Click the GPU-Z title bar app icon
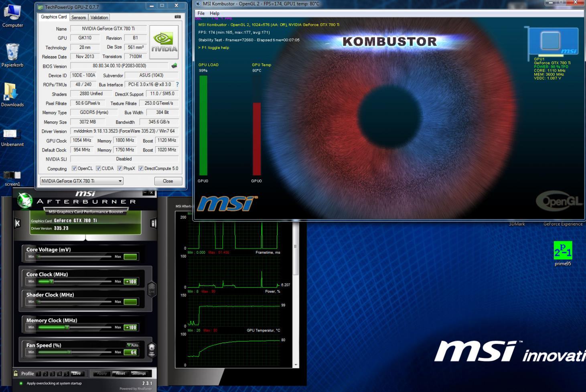Screen dimensions: 586x392 (x=40, y=7)
